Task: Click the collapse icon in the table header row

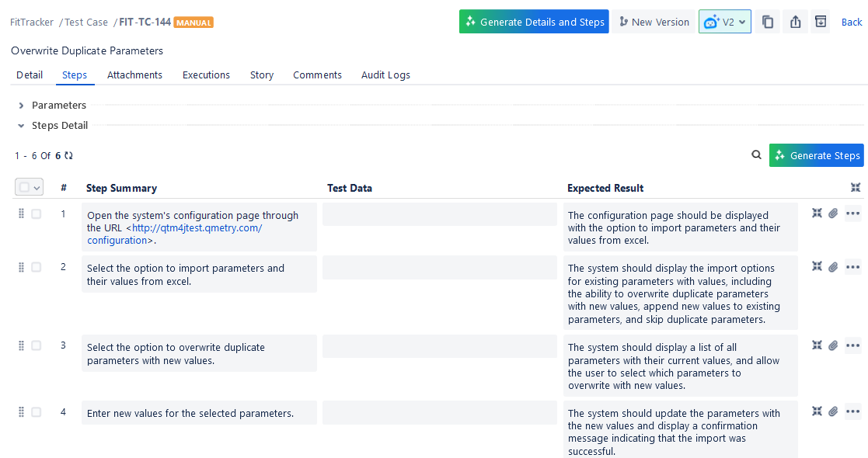Action: click(x=856, y=187)
